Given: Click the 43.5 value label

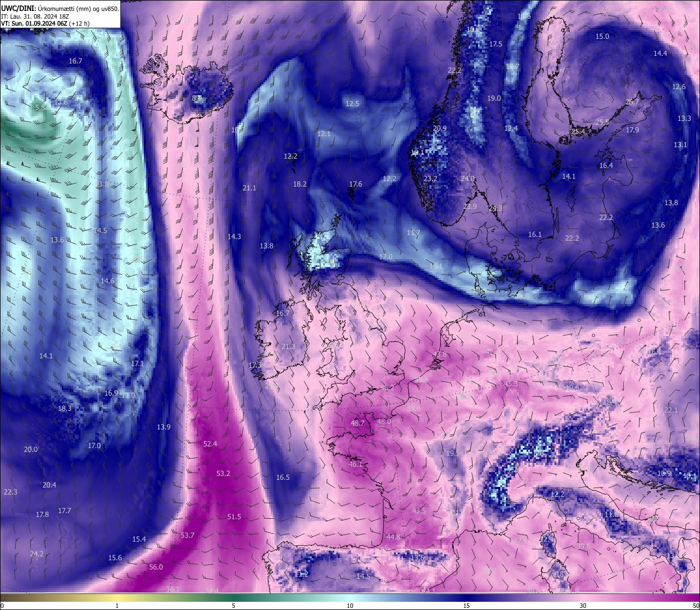Looking at the screenshot, I should 419,510.
